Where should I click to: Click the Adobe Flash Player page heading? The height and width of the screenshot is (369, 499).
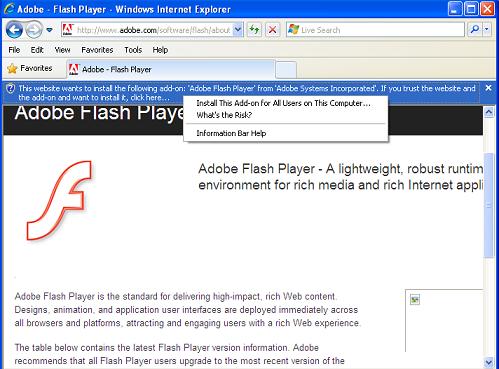click(x=99, y=113)
